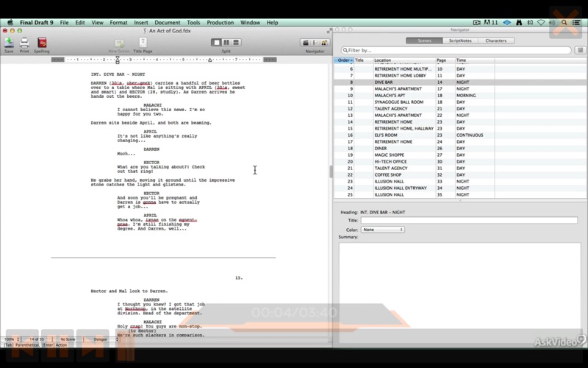Open the Insert menu

click(141, 23)
